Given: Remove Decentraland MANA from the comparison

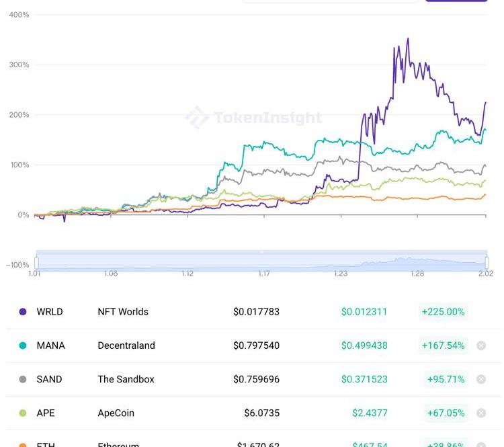Looking at the screenshot, I should pos(481,346).
